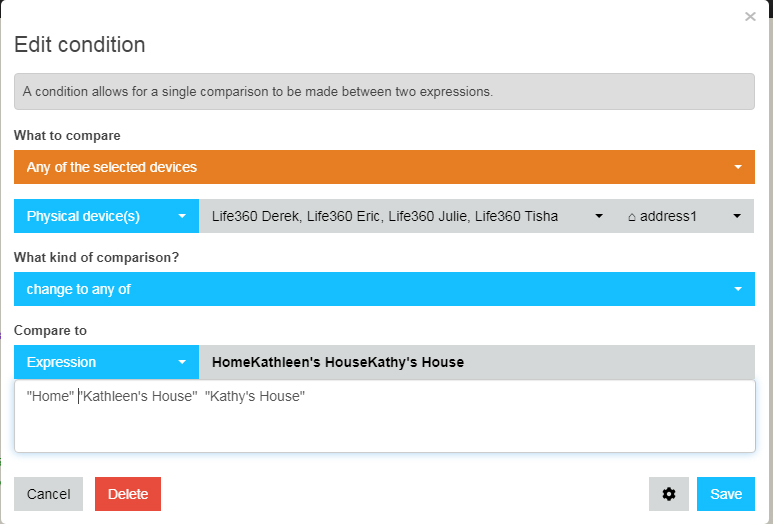The height and width of the screenshot is (524, 773).
Task: Click the arrow right of address1
Action: coord(737,216)
